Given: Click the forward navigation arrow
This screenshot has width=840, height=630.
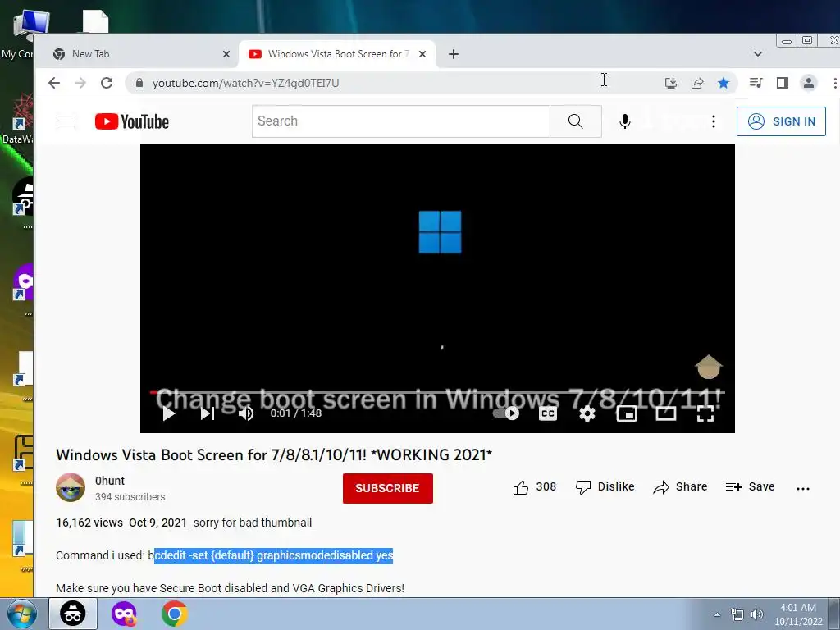Looking at the screenshot, I should click(80, 83).
